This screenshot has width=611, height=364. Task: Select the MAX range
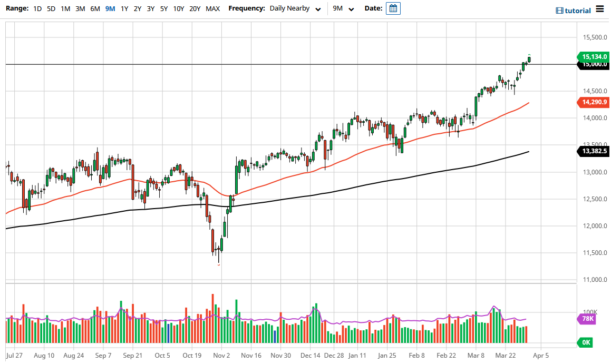click(212, 8)
